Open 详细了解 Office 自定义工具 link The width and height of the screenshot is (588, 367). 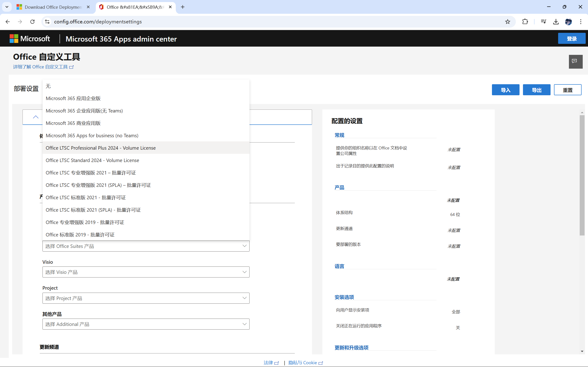(x=43, y=67)
